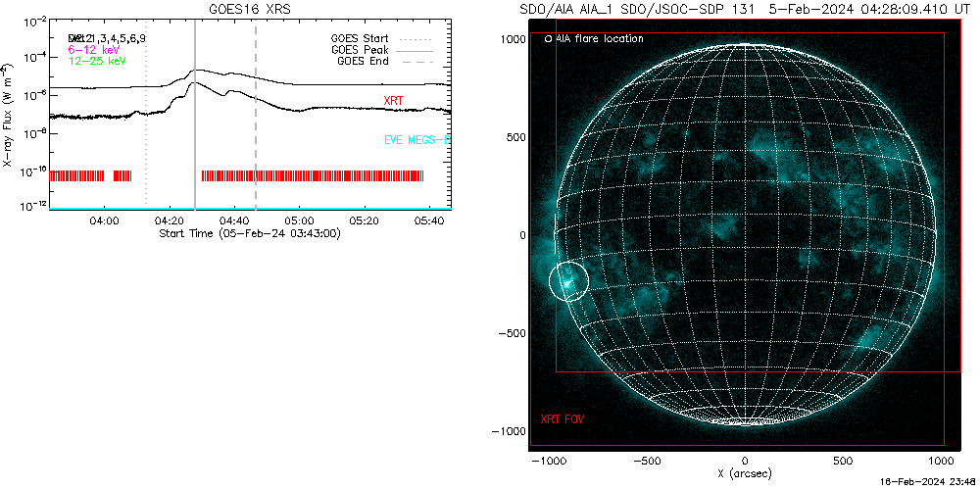The width and height of the screenshot is (980, 490).
Task: Click the GOES16 XRS plot title
Action: (x=250, y=10)
